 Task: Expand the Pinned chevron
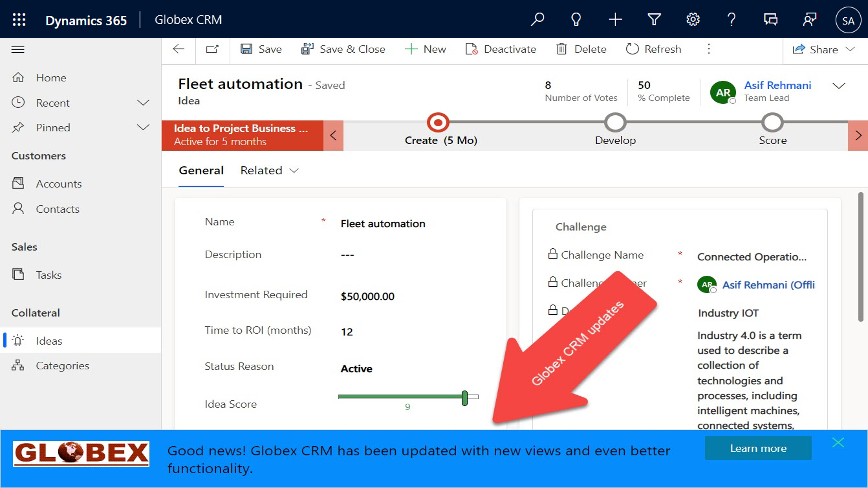143,128
